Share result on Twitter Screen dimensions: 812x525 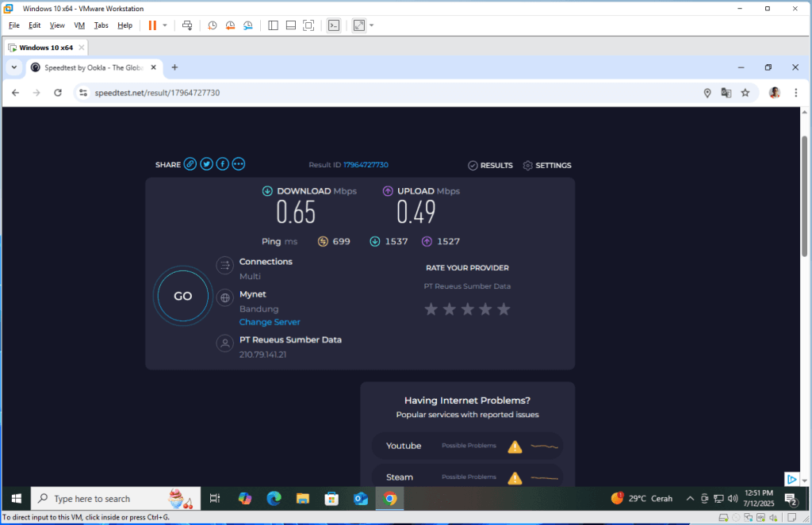(x=206, y=164)
